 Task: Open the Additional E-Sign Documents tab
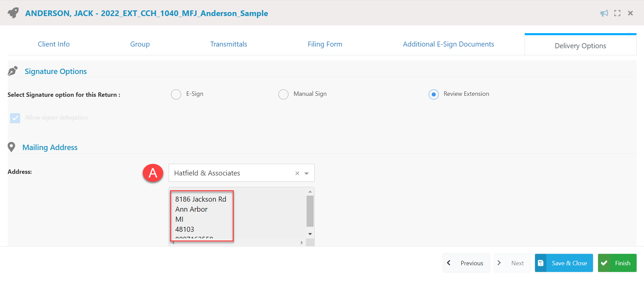pyautogui.click(x=448, y=44)
